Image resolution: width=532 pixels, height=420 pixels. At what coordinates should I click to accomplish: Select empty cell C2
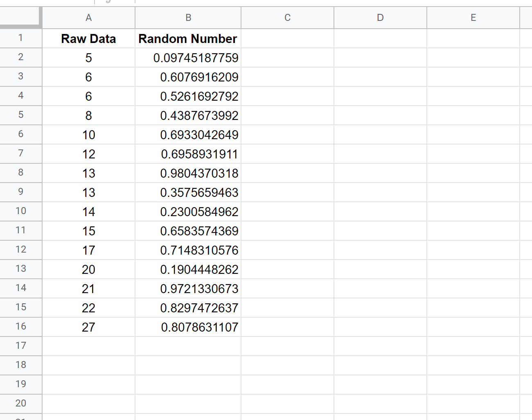287,58
